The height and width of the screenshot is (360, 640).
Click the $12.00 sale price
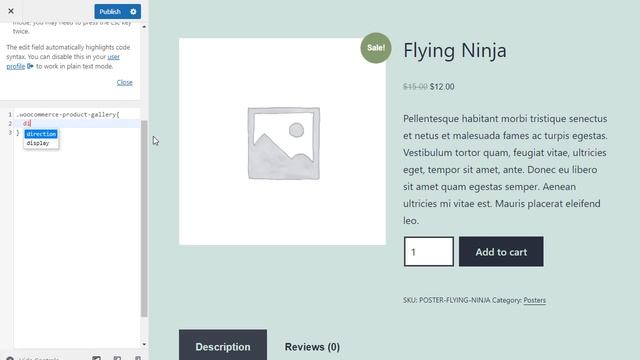(x=442, y=87)
